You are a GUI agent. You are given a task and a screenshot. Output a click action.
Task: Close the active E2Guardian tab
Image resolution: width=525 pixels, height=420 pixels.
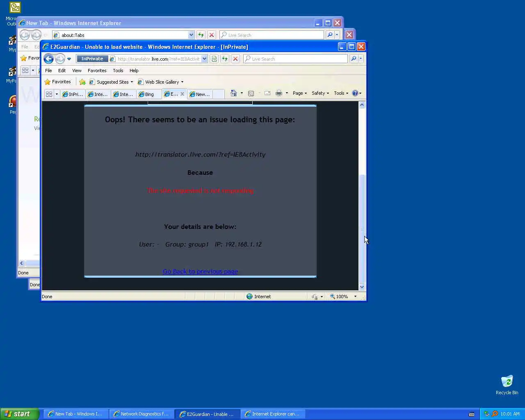183,94
